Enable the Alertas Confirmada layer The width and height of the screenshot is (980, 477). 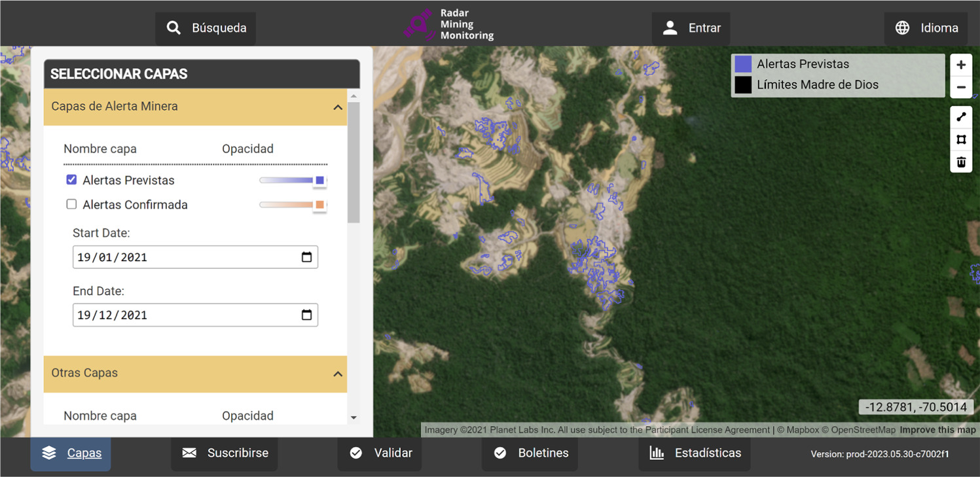pos(71,204)
